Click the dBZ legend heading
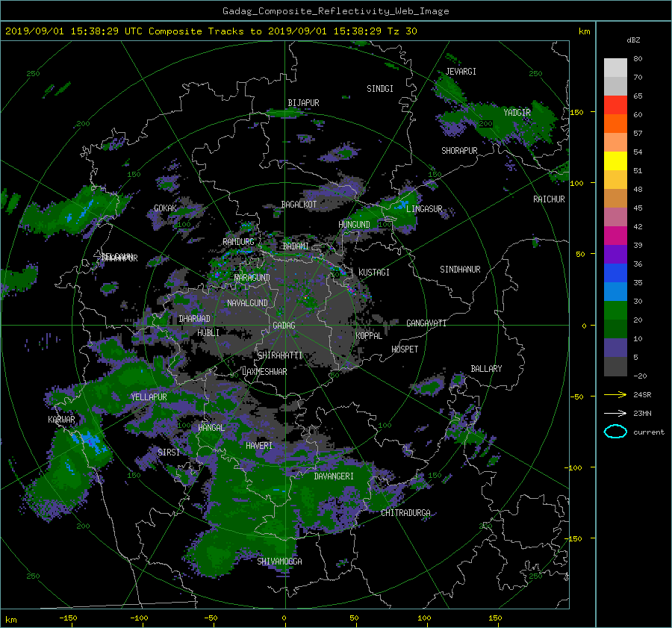Screen dimensions: 672x628 [633, 40]
